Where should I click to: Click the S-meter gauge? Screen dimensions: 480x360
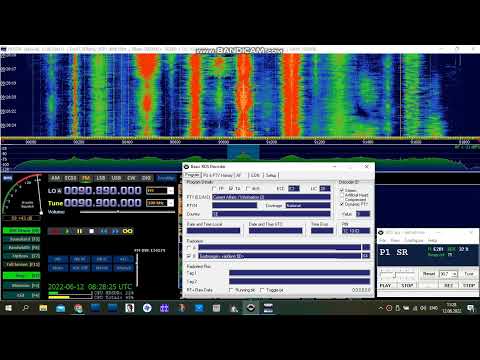22,194
